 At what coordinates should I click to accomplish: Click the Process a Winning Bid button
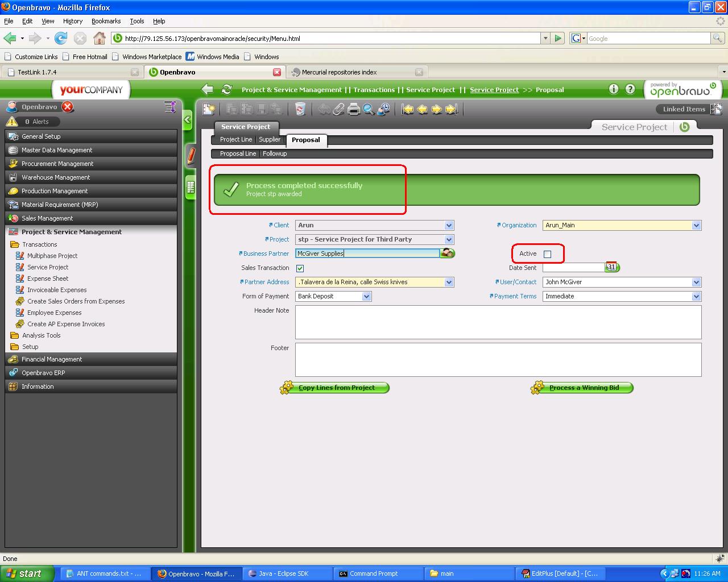584,388
